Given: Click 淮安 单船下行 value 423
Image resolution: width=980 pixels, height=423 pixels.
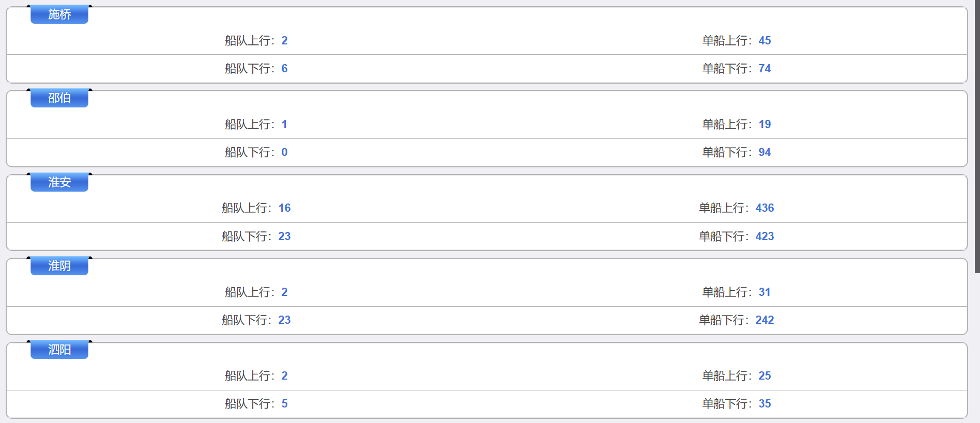Looking at the screenshot, I should tap(764, 237).
